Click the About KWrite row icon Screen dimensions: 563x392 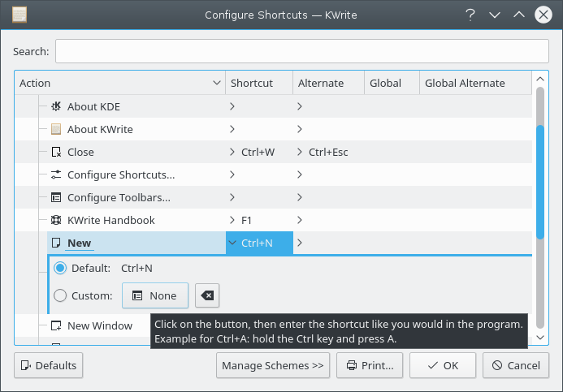[56, 129]
